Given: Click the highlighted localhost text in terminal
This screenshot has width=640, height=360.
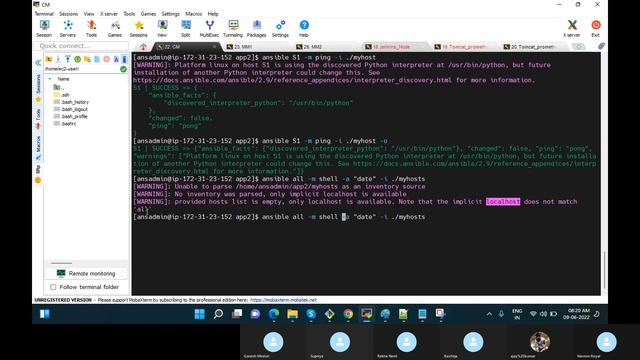Looking at the screenshot, I should click(x=503, y=202).
